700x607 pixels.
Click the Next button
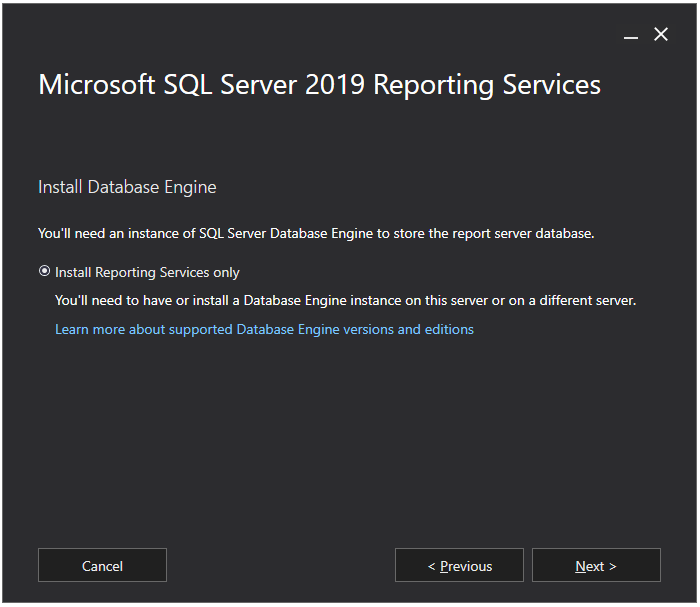(x=596, y=565)
